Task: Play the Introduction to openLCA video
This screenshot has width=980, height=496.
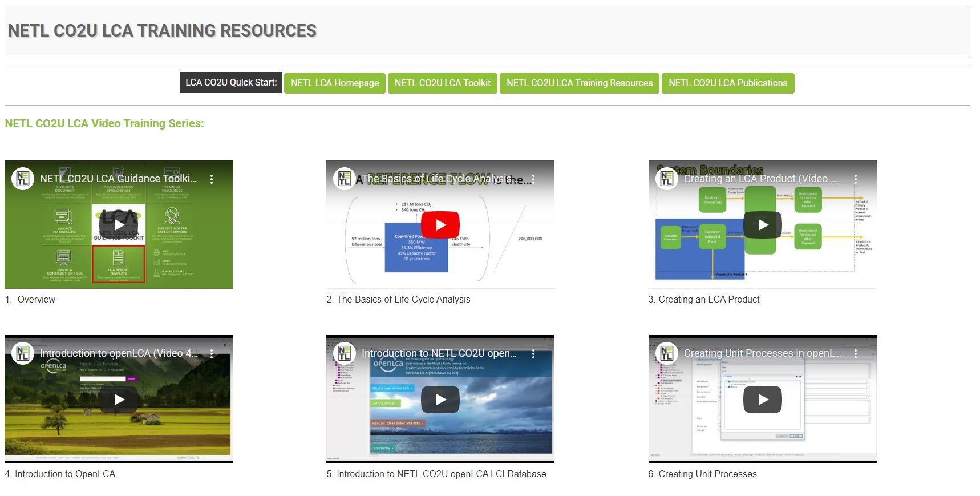Action: point(119,400)
